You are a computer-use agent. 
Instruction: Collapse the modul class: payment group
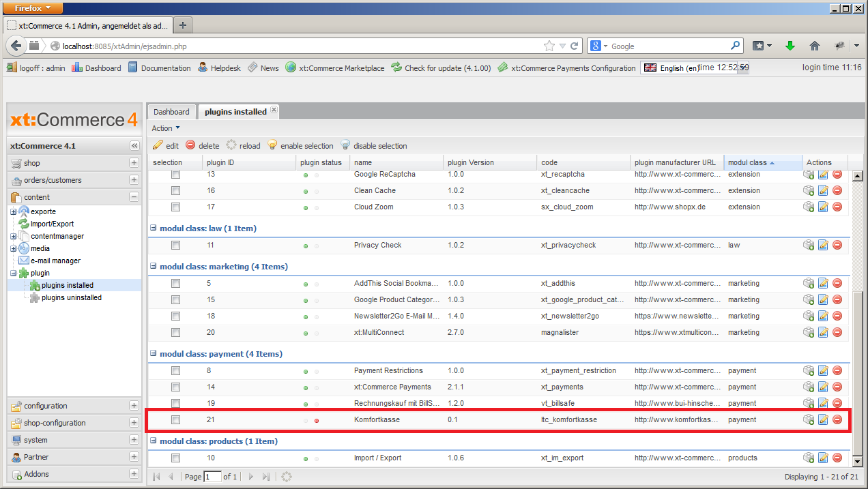[x=154, y=354]
